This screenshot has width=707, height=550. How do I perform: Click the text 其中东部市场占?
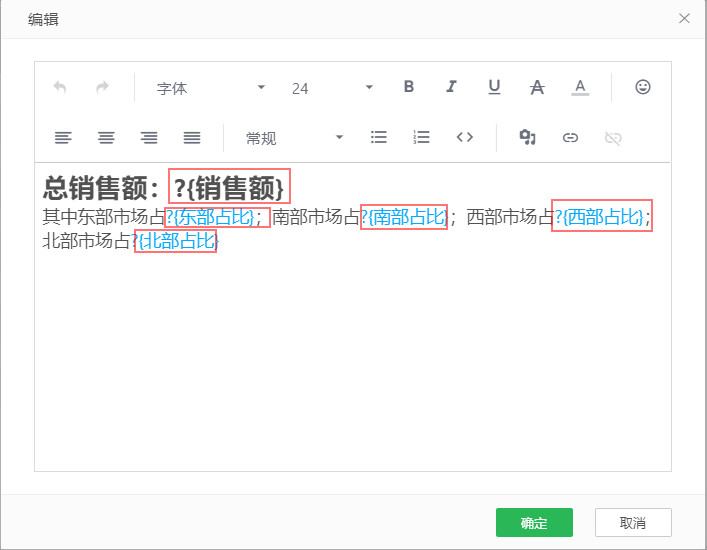104,217
